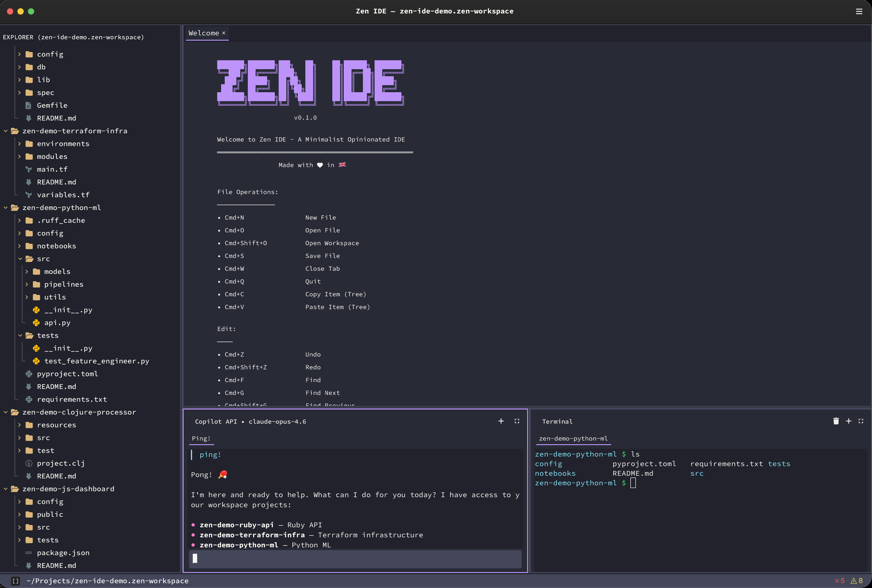Image resolution: width=872 pixels, height=588 pixels.
Task: Click the Copilot chat input field
Action: pyautogui.click(x=355, y=559)
